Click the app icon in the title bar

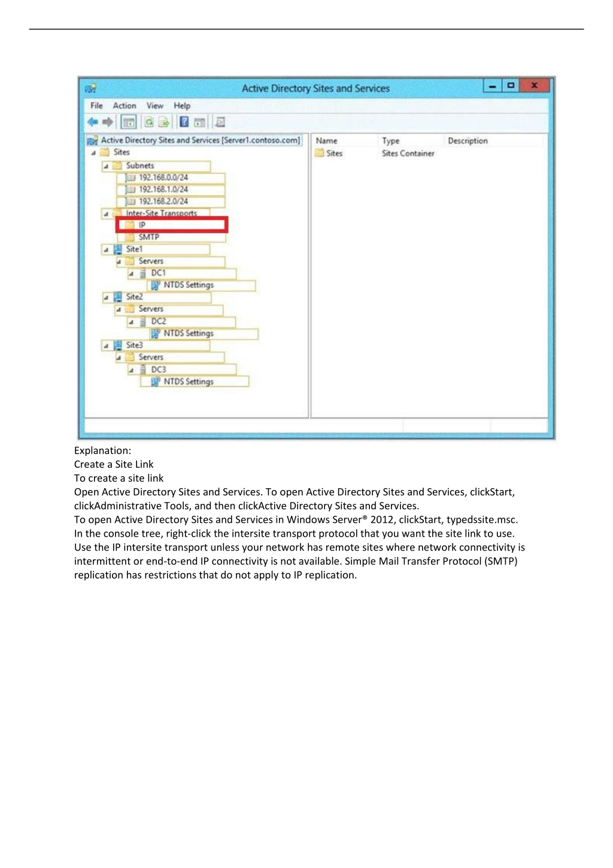(x=91, y=89)
